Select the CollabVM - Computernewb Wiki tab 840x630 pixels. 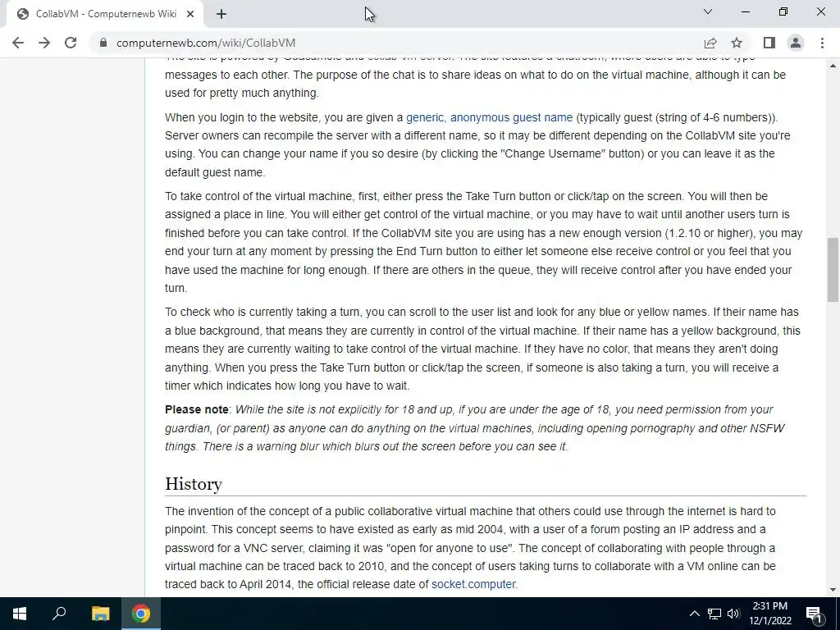tap(105, 14)
